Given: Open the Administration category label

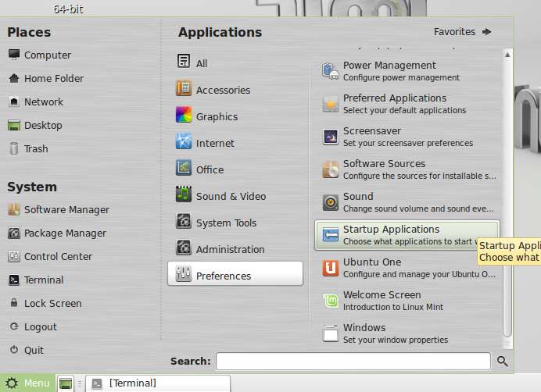Looking at the screenshot, I should (230, 249).
